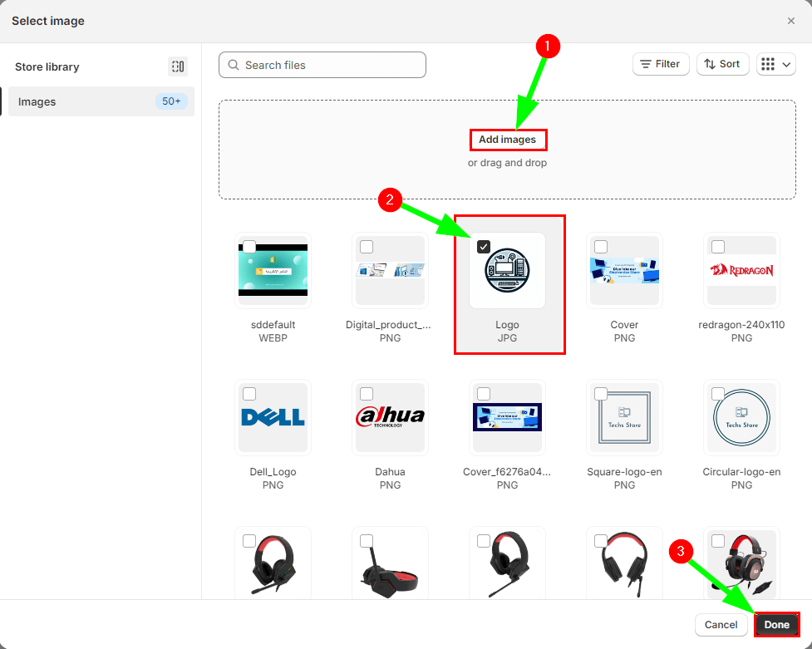Screen dimensions: 812x649
Task: Check the sddefault WEBP checkbox
Action: 249,247
